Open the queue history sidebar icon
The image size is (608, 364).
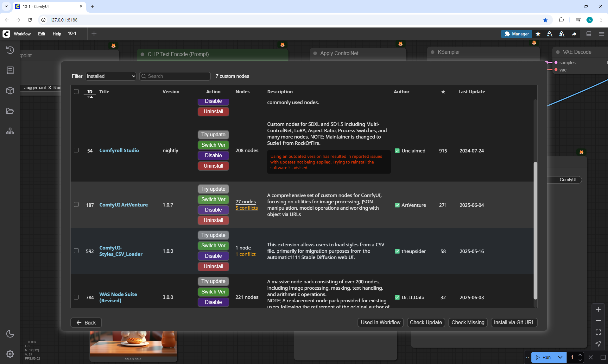tap(10, 50)
